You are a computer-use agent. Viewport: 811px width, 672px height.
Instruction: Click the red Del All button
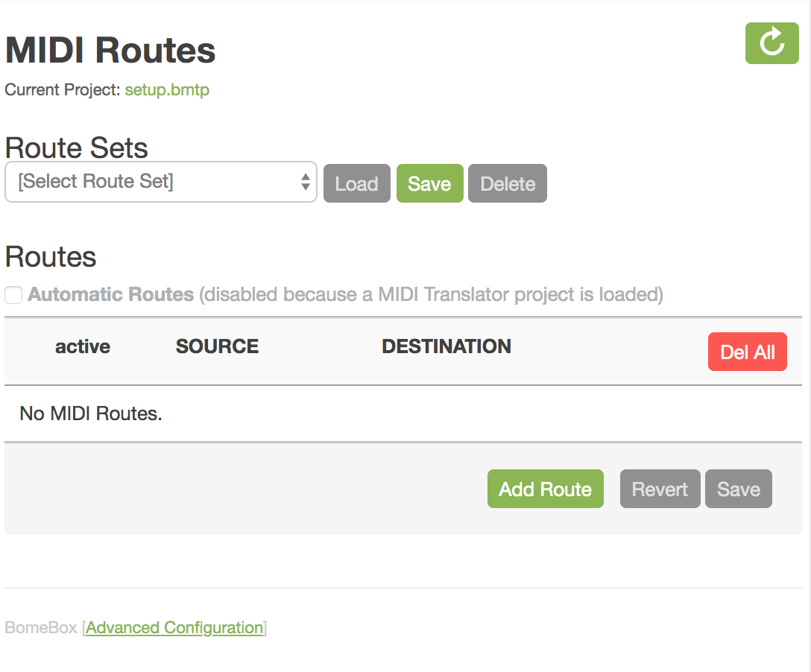pyautogui.click(x=748, y=352)
